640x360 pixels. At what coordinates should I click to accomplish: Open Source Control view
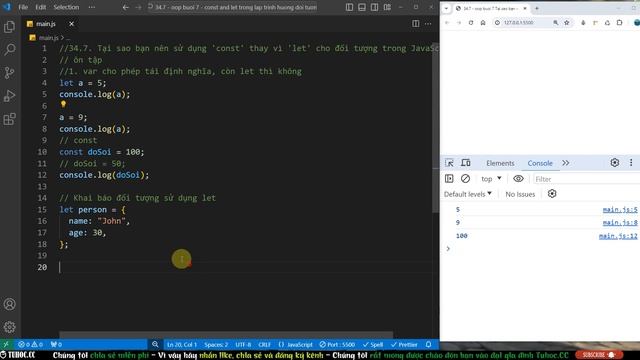(9, 73)
